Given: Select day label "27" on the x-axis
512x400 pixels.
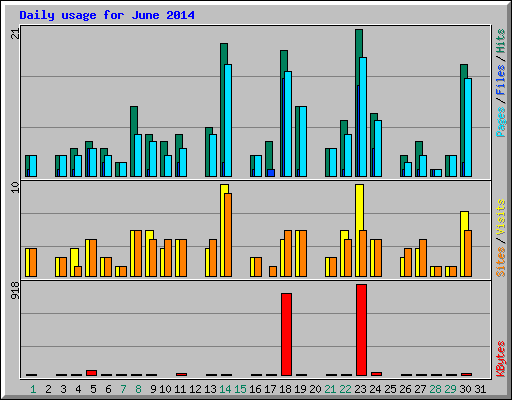Looking at the screenshot, I should point(420,389).
